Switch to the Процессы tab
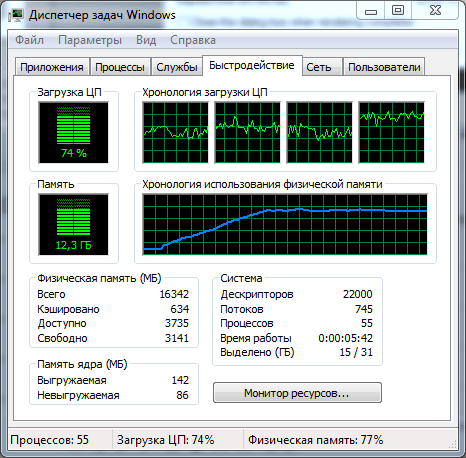Image resolution: width=466 pixels, height=458 pixels. coord(120,67)
